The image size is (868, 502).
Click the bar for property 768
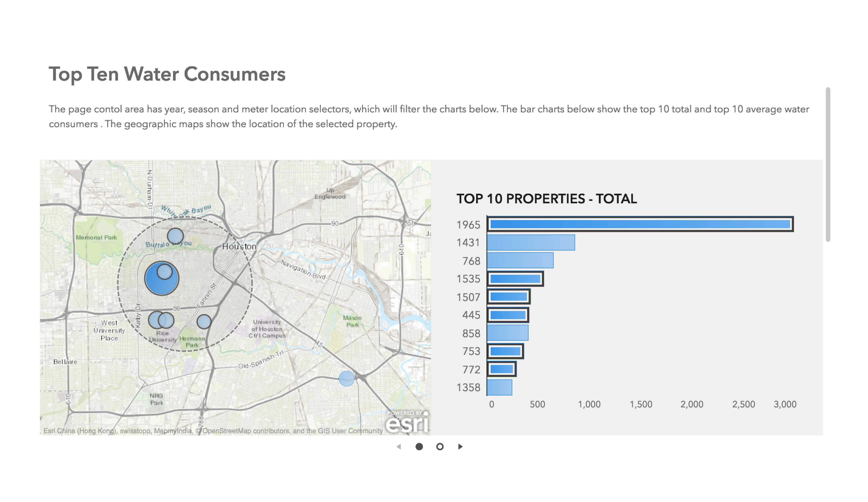520,261
